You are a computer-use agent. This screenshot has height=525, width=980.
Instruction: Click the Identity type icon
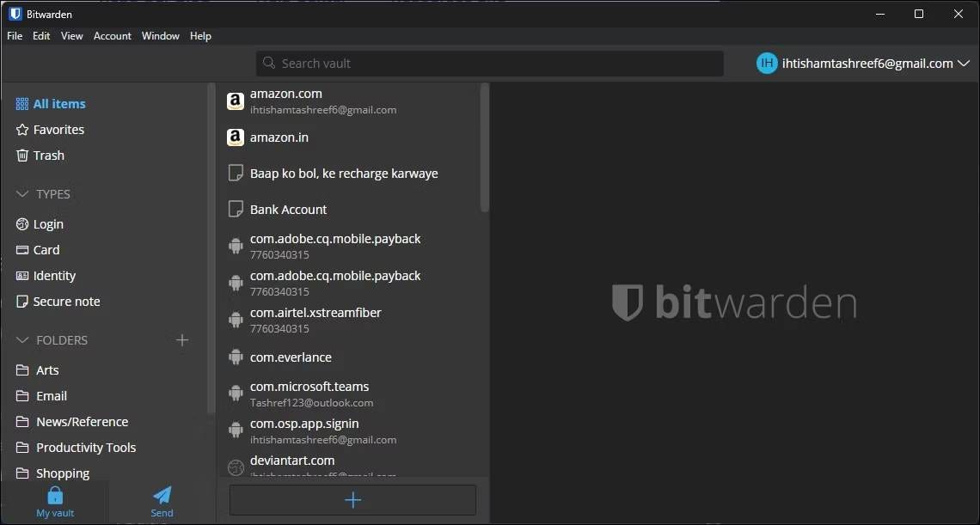pos(22,276)
